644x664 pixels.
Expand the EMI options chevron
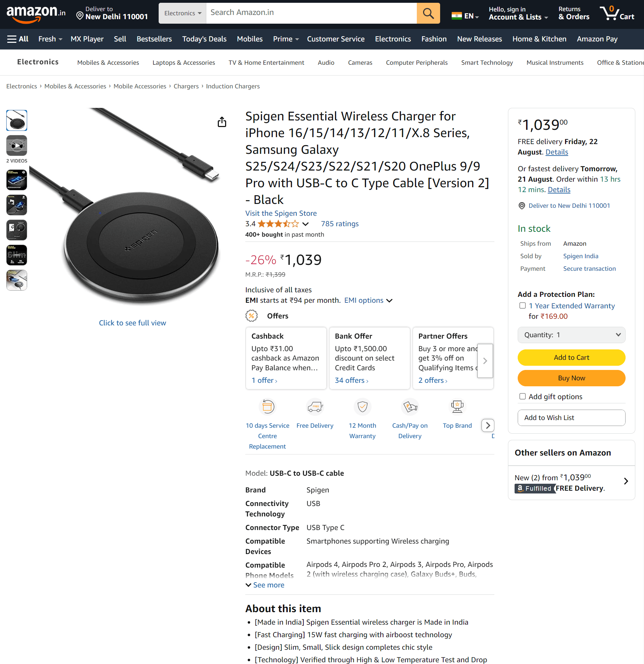click(x=389, y=301)
